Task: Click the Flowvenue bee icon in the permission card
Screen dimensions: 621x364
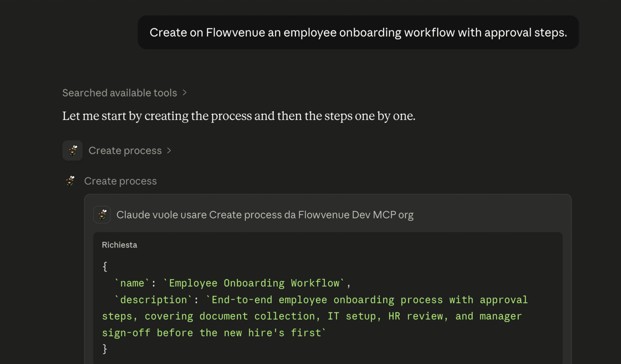Action: [102, 214]
